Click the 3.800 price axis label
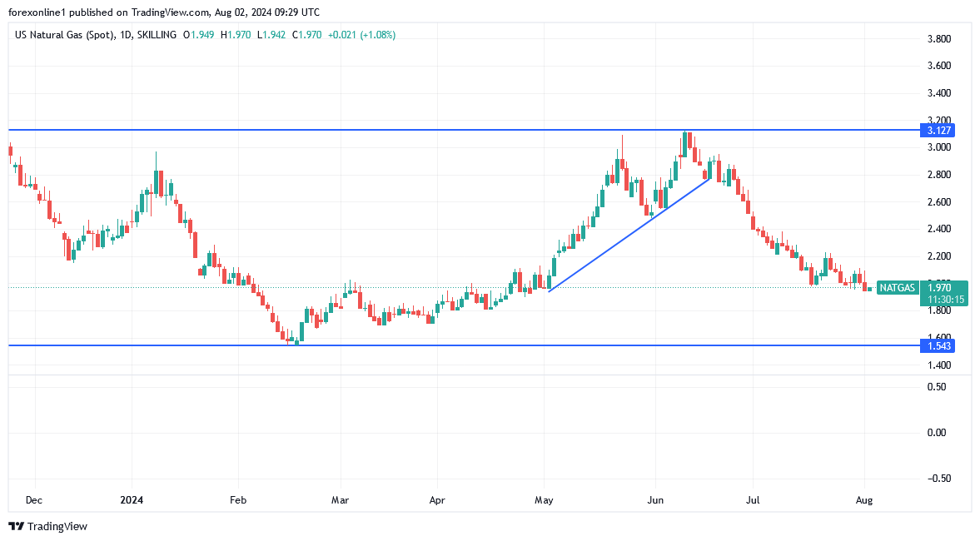 click(939, 39)
